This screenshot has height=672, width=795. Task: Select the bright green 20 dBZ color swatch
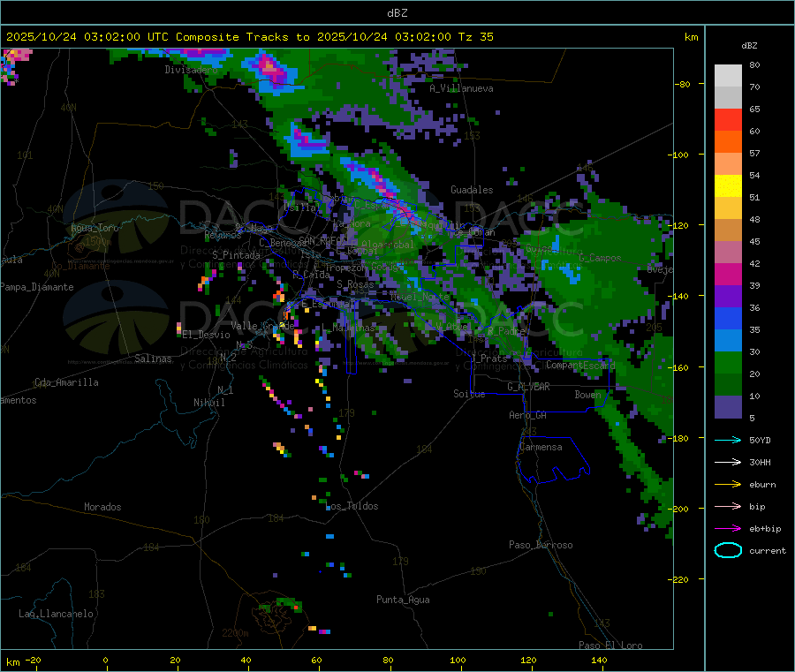coord(728,362)
